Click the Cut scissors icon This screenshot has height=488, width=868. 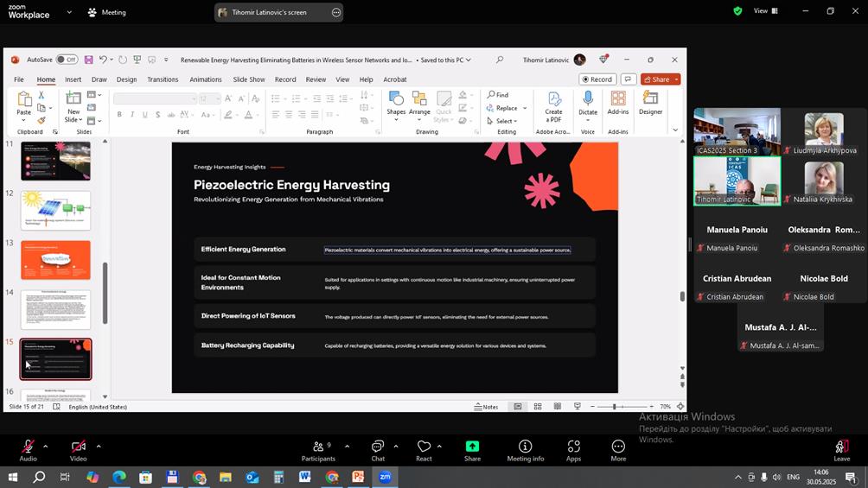(41, 95)
